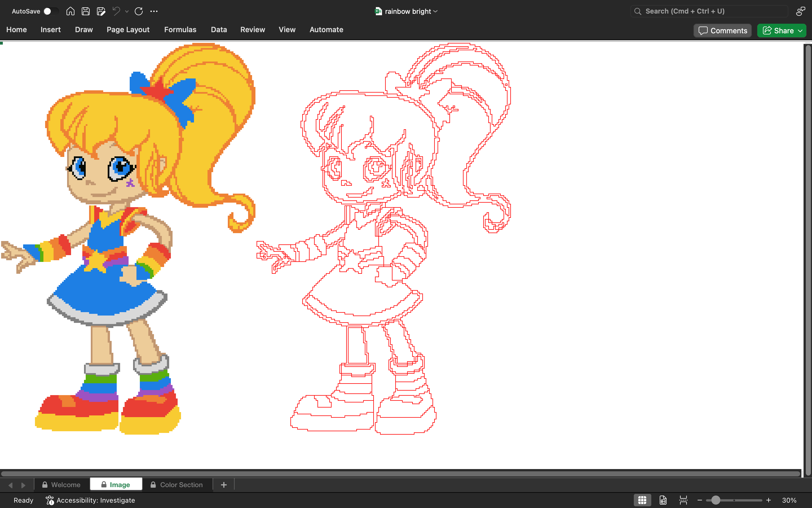Open the Home ribbon tab
Viewport: 812px width, 508px height.
click(x=16, y=30)
